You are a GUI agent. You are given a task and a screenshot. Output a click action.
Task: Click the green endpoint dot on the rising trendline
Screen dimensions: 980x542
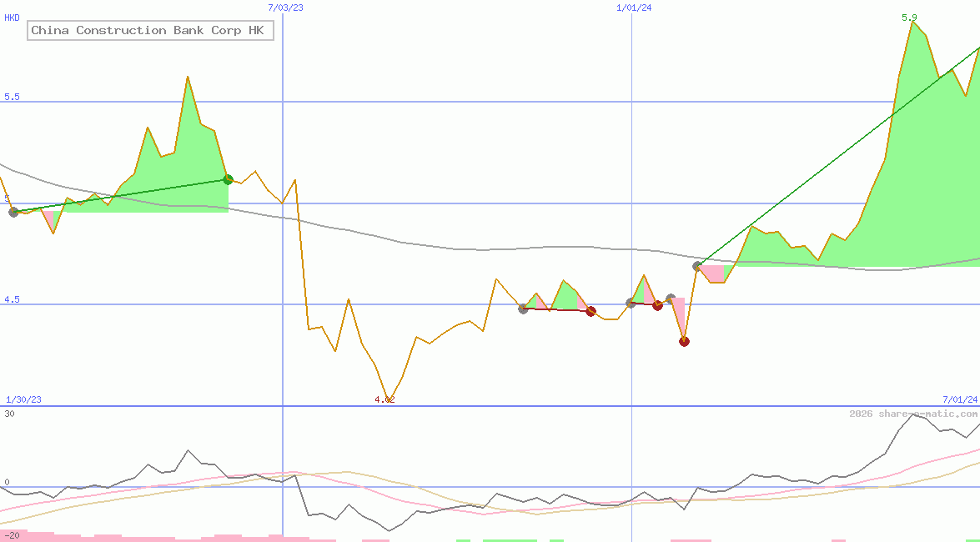pyautogui.click(x=227, y=178)
